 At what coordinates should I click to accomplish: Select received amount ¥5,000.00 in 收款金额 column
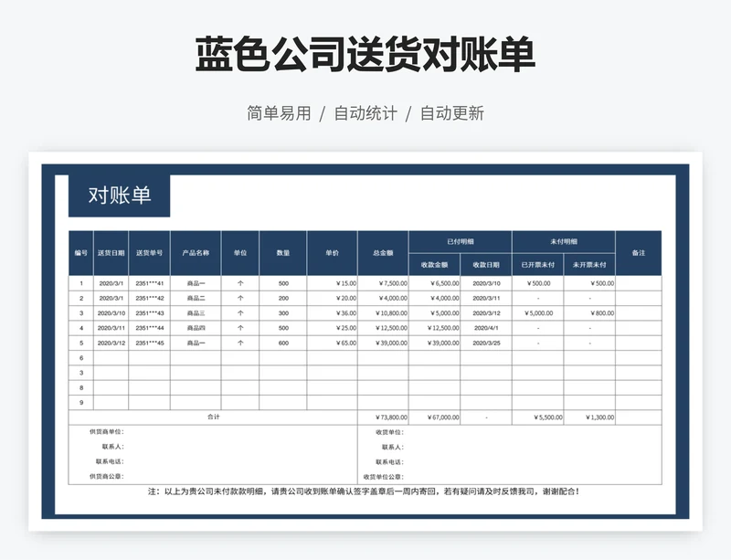click(435, 313)
